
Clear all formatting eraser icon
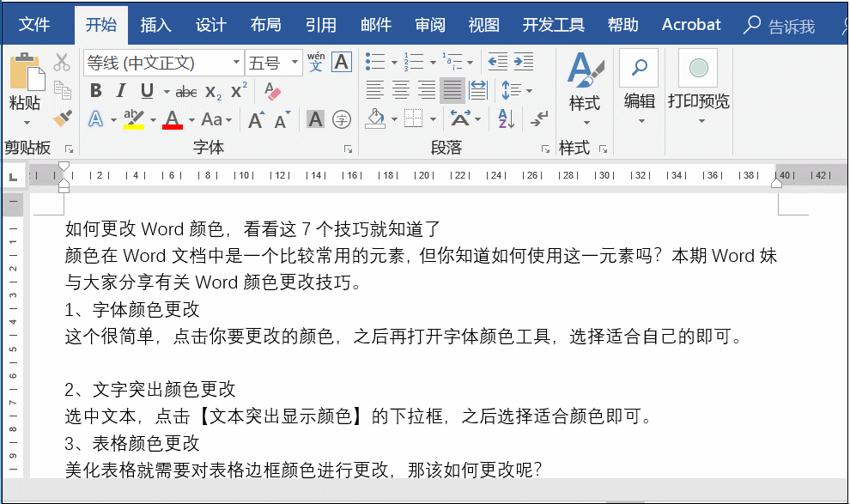click(x=273, y=91)
